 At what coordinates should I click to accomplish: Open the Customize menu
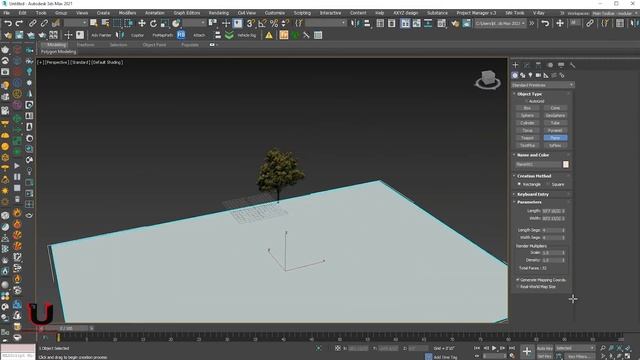click(275, 13)
